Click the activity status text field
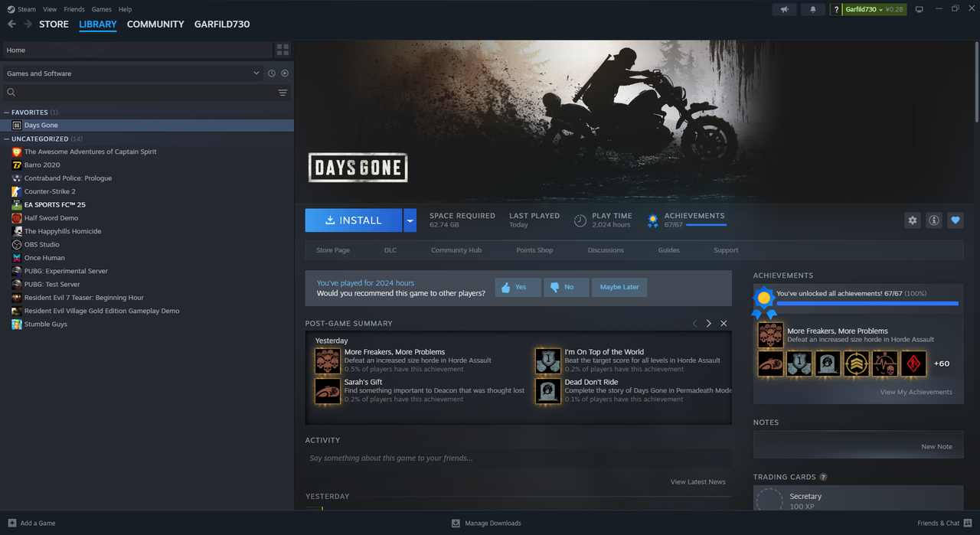 coord(518,458)
